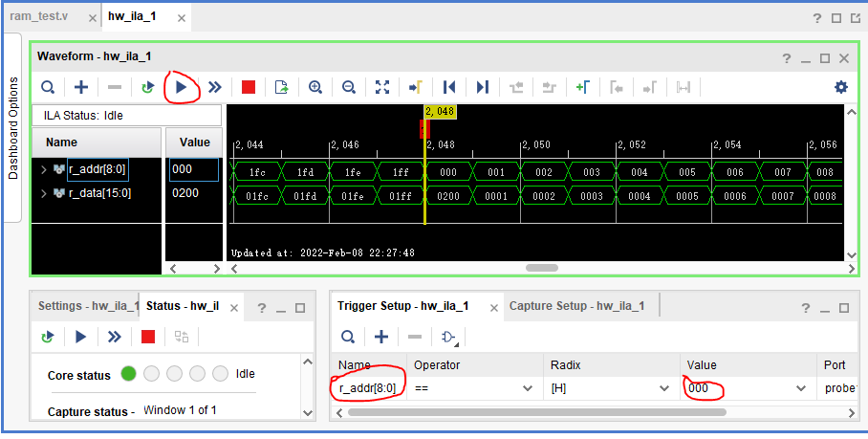Switch to Capture Setup - hw_ila_1 tab

pyautogui.click(x=576, y=306)
